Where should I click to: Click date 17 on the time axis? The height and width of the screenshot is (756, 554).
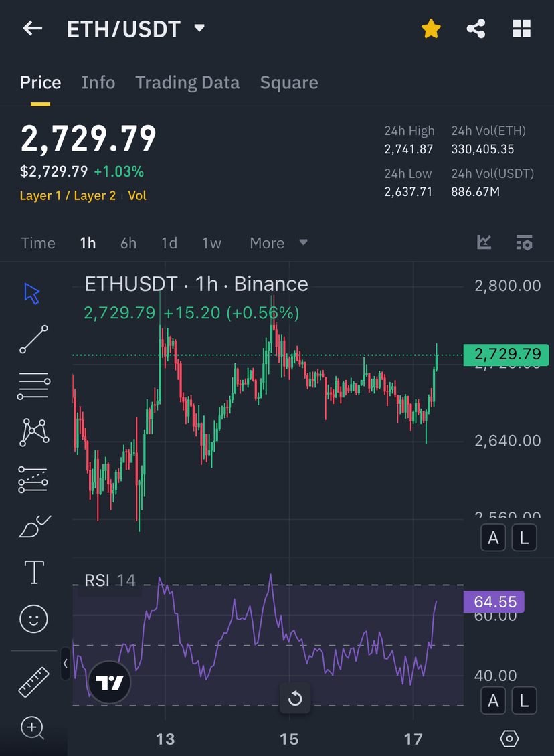click(413, 739)
